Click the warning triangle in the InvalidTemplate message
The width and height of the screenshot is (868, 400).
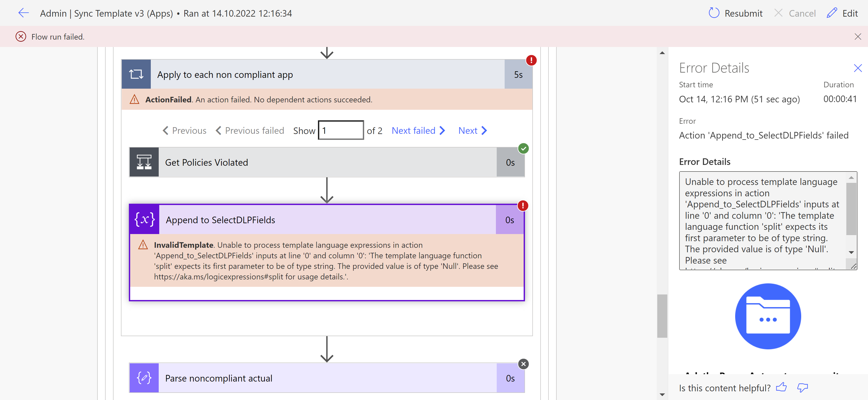click(143, 245)
